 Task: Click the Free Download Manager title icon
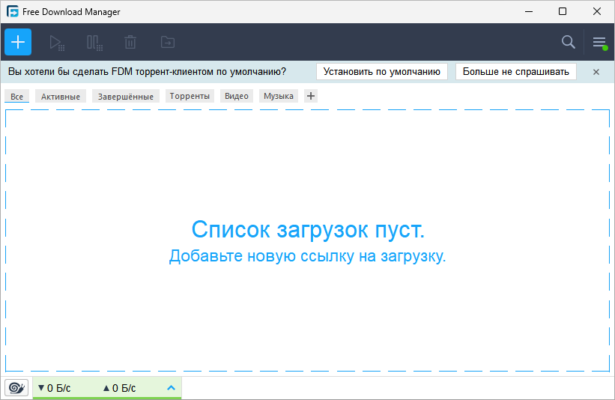[13, 11]
